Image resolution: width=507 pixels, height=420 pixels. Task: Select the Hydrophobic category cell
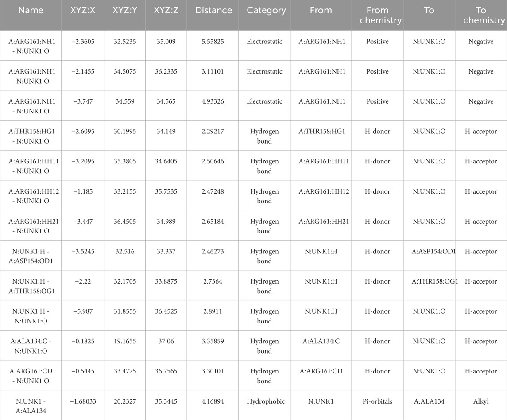[264, 401]
